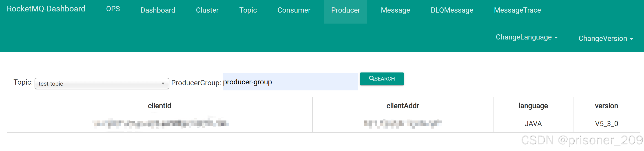The height and width of the screenshot is (151, 644).
Task: Click the SEARCH button
Action: click(x=382, y=79)
